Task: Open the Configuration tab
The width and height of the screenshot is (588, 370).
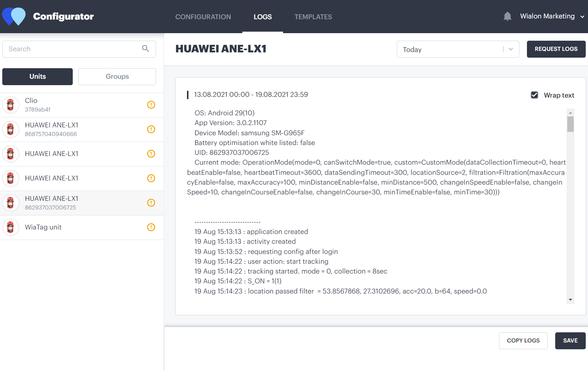Action: click(x=203, y=17)
